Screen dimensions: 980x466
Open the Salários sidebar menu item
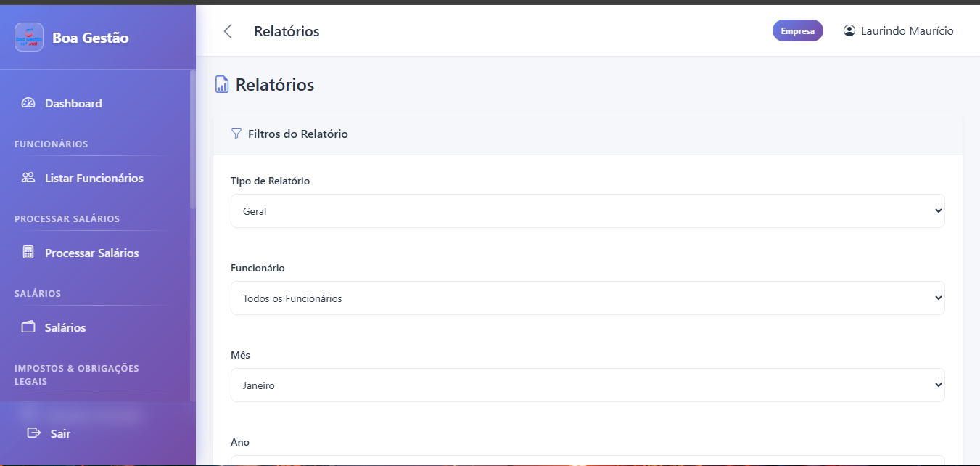point(65,327)
